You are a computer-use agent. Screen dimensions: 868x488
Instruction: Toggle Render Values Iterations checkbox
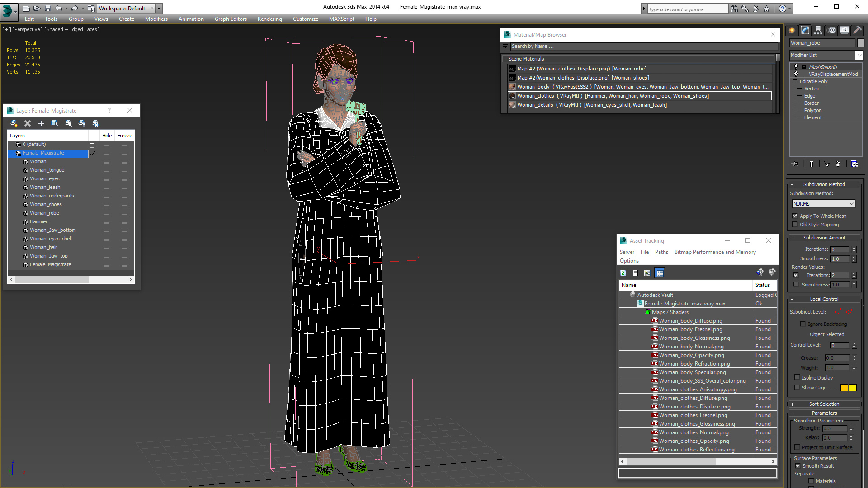tap(796, 275)
